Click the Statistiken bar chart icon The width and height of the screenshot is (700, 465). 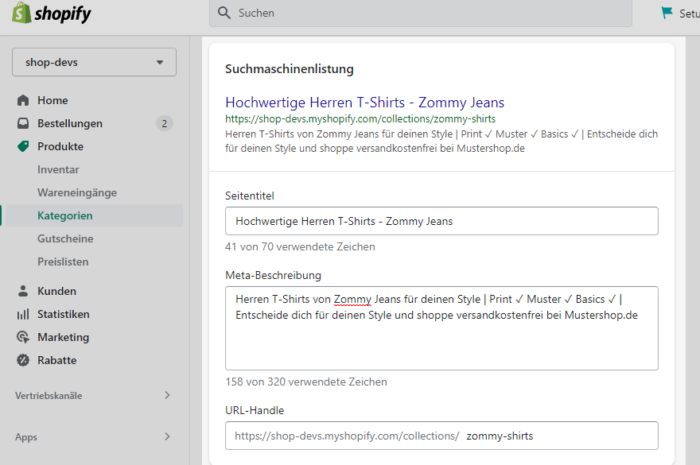point(23,314)
